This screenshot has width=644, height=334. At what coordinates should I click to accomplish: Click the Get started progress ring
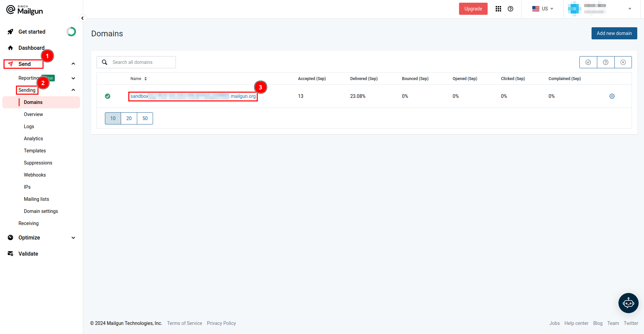tap(71, 32)
